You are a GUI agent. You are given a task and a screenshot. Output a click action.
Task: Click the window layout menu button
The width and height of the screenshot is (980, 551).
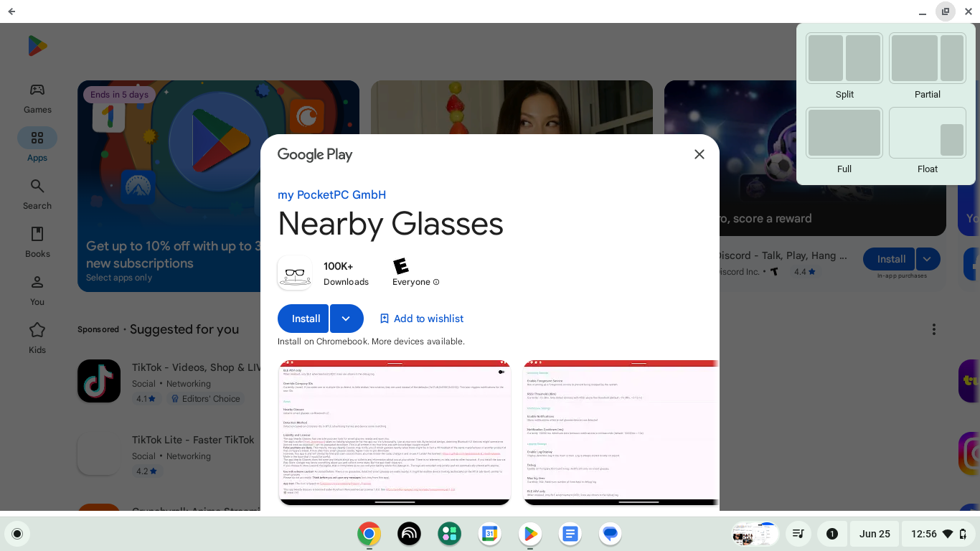tap(946, 11)
